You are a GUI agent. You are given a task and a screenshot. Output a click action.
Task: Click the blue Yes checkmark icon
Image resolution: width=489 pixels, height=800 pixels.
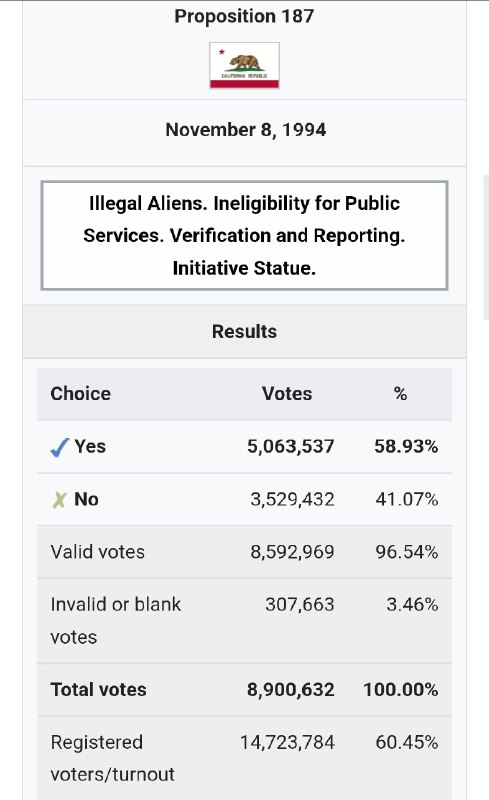[60, 447]
